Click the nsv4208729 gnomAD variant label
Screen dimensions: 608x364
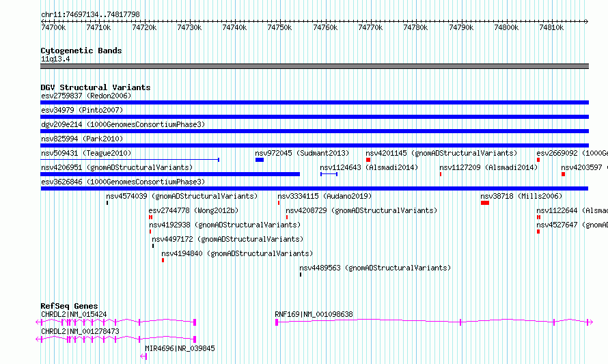[x=361, y=210]
